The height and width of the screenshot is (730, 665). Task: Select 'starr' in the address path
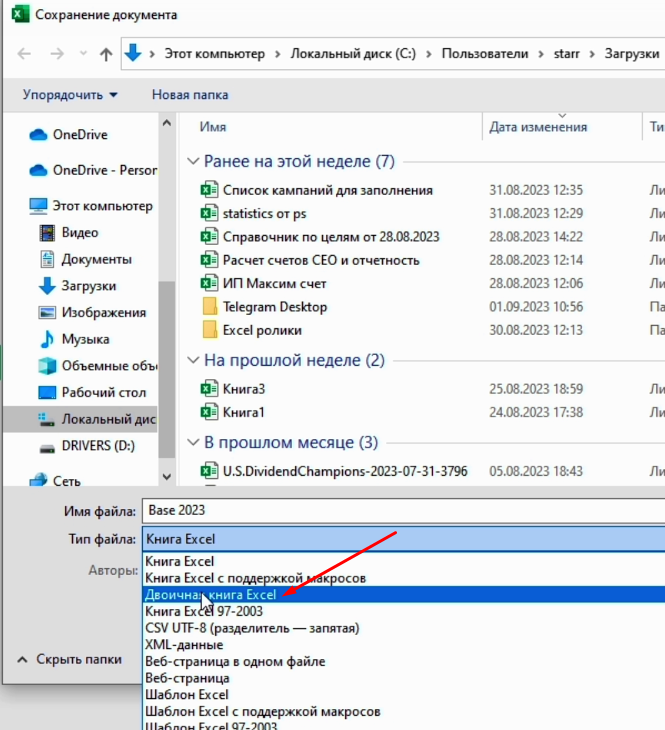tap(566, 54)
